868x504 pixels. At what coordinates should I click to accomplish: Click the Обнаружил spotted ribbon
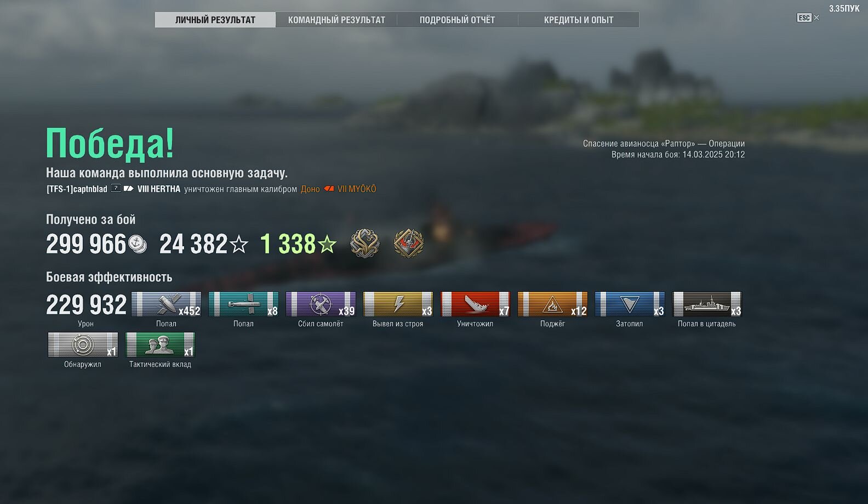click(x=83, y=345)
